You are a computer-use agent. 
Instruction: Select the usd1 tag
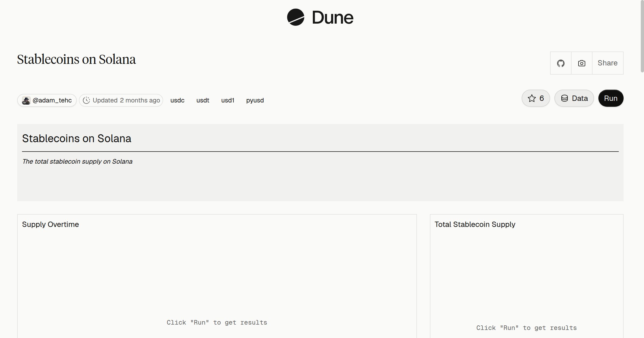coord(228,100)
